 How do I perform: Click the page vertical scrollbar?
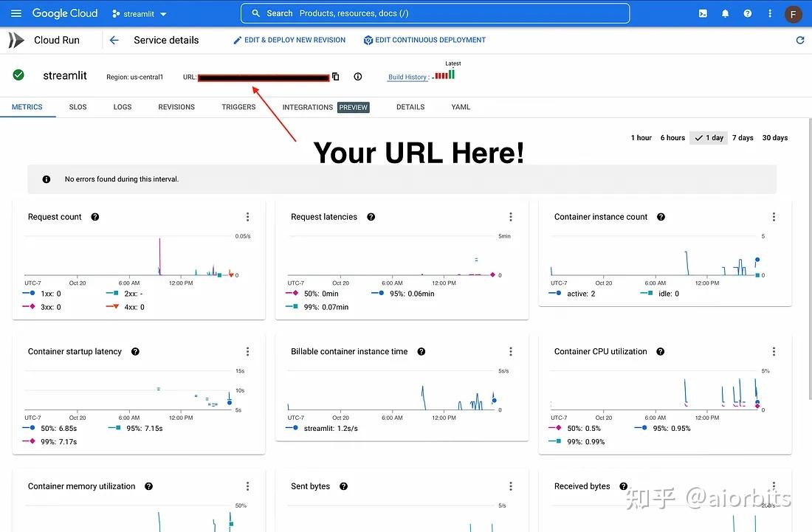(809, 259)
